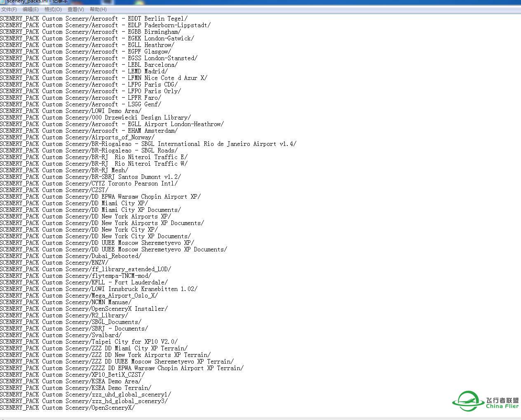Click the last line ending Scenery/OpenSceneryX/

click(67, 408)
